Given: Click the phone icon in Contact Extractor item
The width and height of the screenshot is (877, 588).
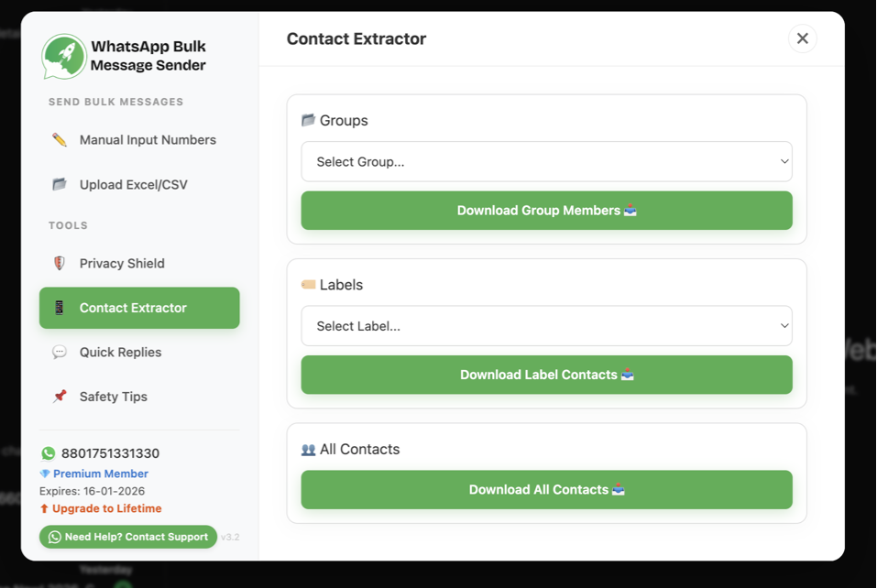Looking at the screenshot, I should click(x=60, y=308).
